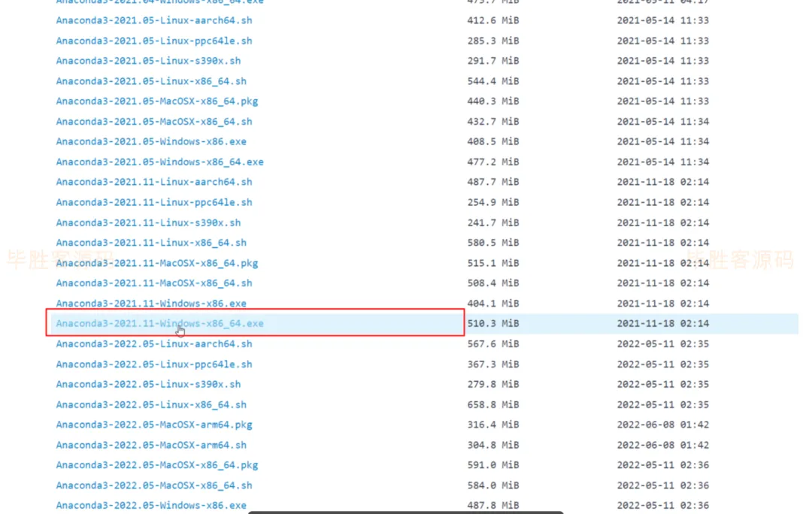Open Anaconda3-2021.05-Linux-x86_64.sh link
Viewport: 812px width, 514px height.
click(151, 81)
